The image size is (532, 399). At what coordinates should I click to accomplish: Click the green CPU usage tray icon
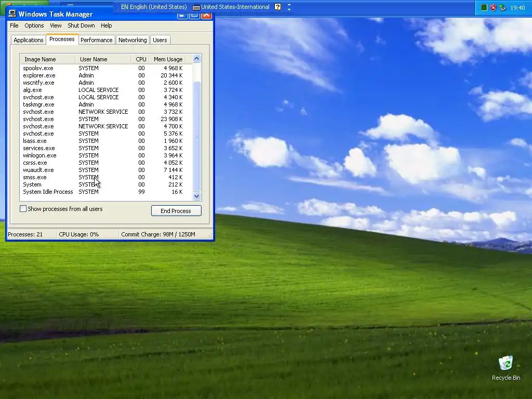point(484,7)
